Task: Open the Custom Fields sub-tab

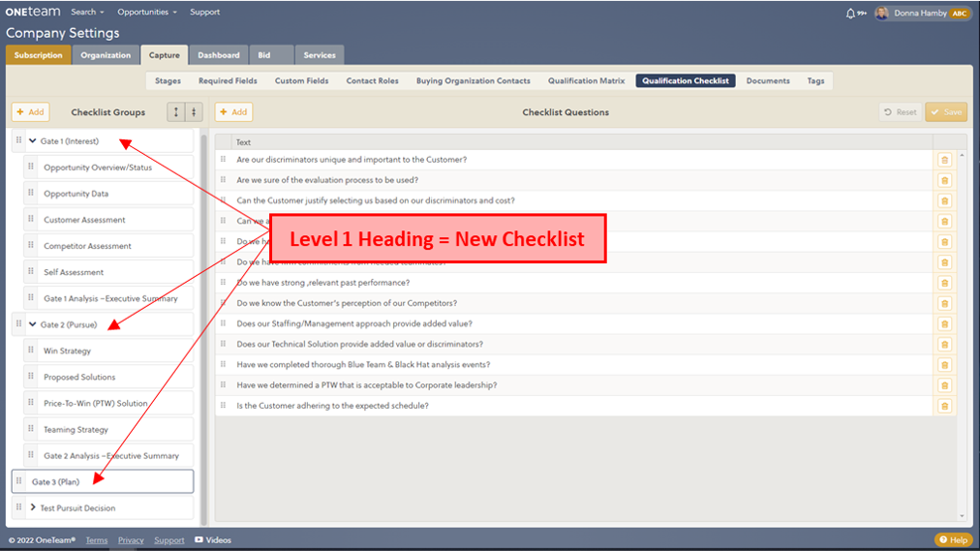Action: (x=302, y=80)
